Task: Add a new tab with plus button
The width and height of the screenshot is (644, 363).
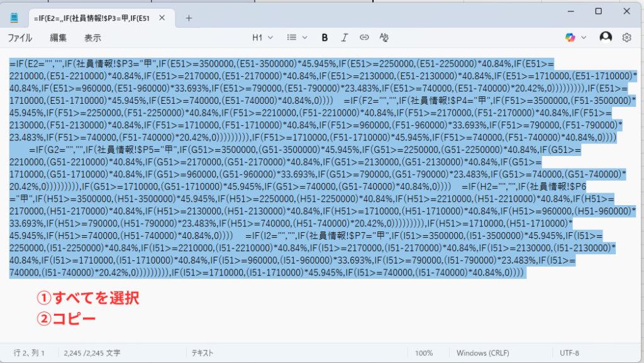Action: 189,18
